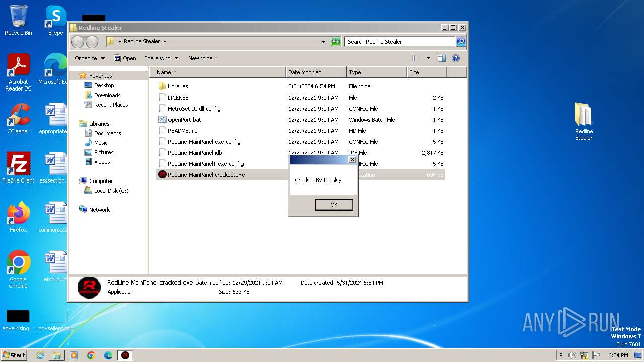Open Videos library

(x=102, y=162)
